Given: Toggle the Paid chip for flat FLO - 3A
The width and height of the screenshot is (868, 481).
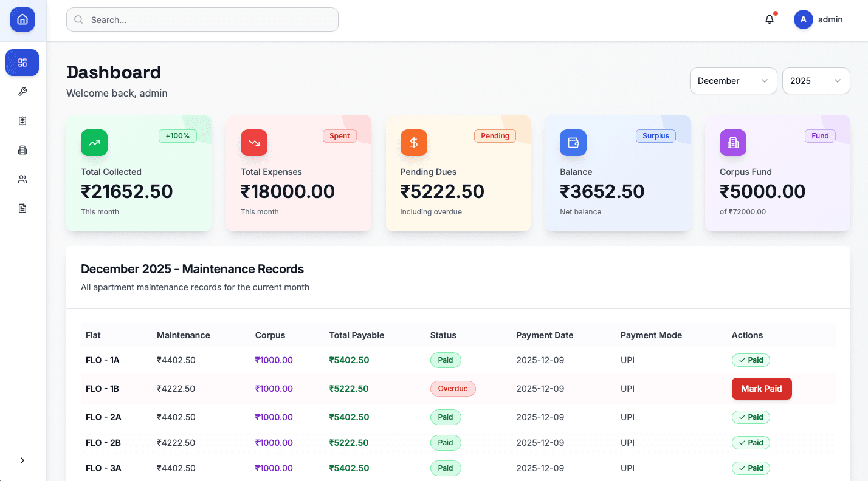Looking at the screenshot, I should point(751,468).
